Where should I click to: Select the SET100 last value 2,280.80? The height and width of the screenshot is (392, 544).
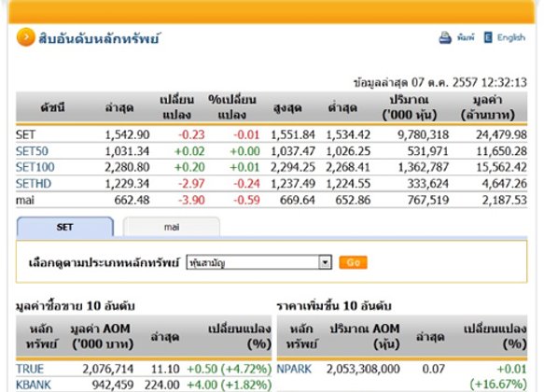click(x=127, y=167)
